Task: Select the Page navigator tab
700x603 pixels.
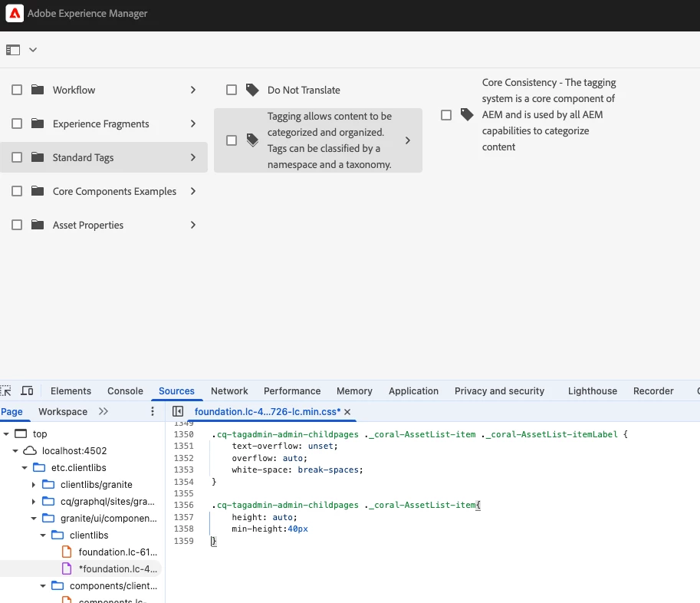Action: [12, 411]
